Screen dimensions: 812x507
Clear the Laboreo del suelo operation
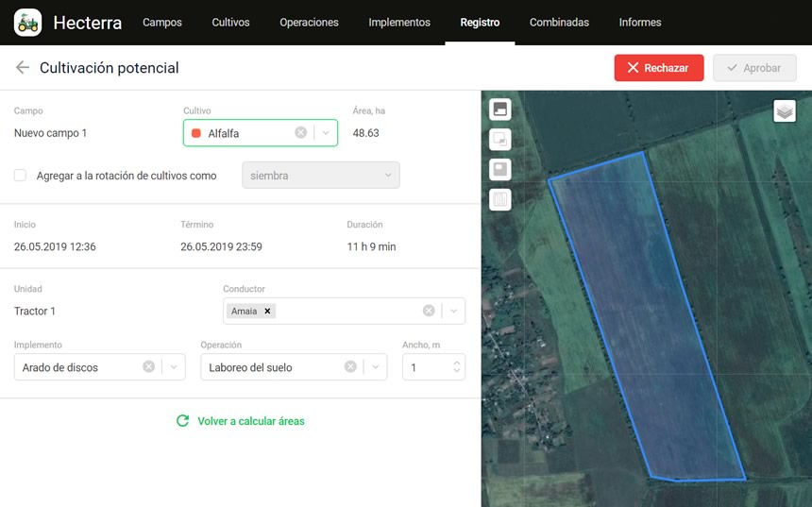350,367
